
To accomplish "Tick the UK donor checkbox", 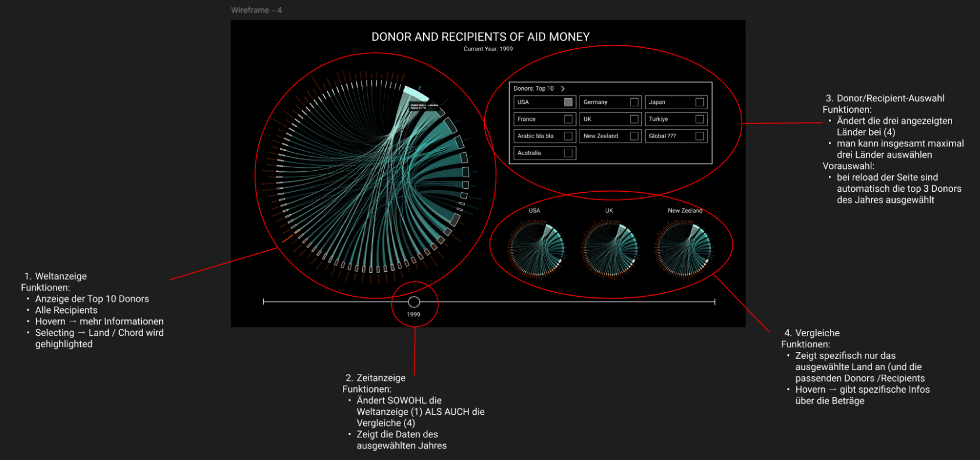I will (x=634, y=119).
